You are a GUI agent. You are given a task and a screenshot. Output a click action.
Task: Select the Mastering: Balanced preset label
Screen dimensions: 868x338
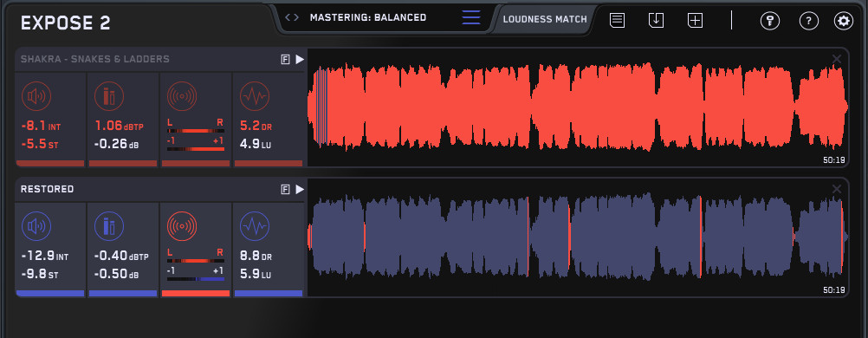[368, 17]
